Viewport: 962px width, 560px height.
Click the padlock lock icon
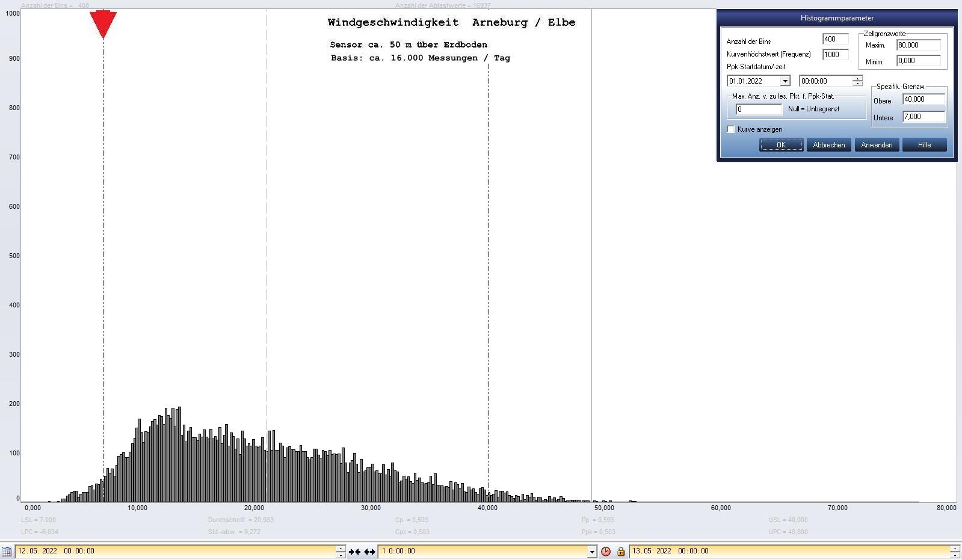tap(621, 552)
